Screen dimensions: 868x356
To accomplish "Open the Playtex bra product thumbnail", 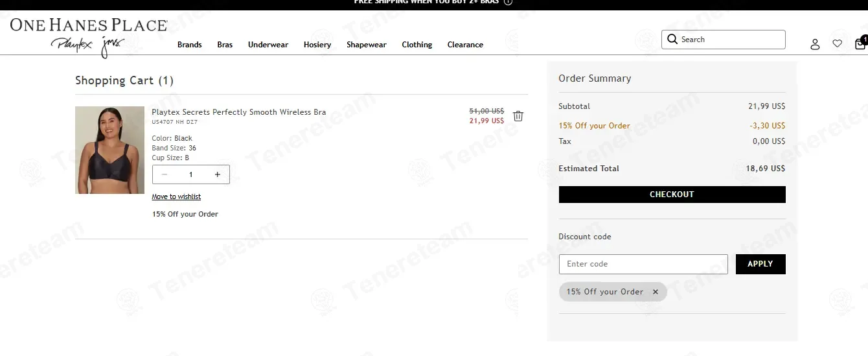I will [109, 150].
